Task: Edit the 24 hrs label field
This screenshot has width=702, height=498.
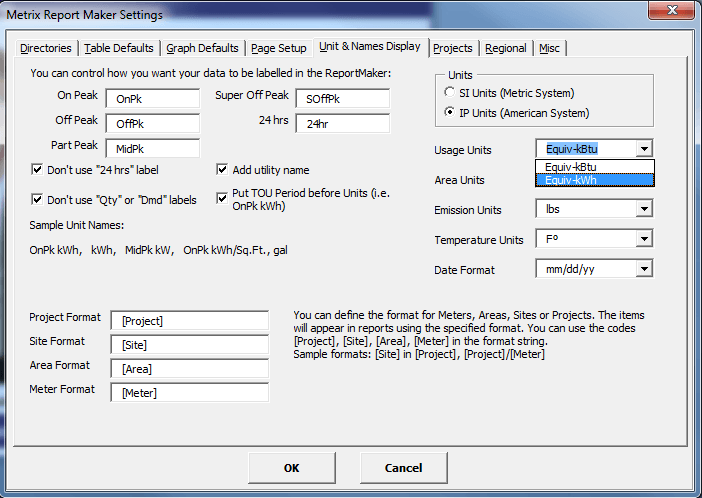Action: coord(342,124)
